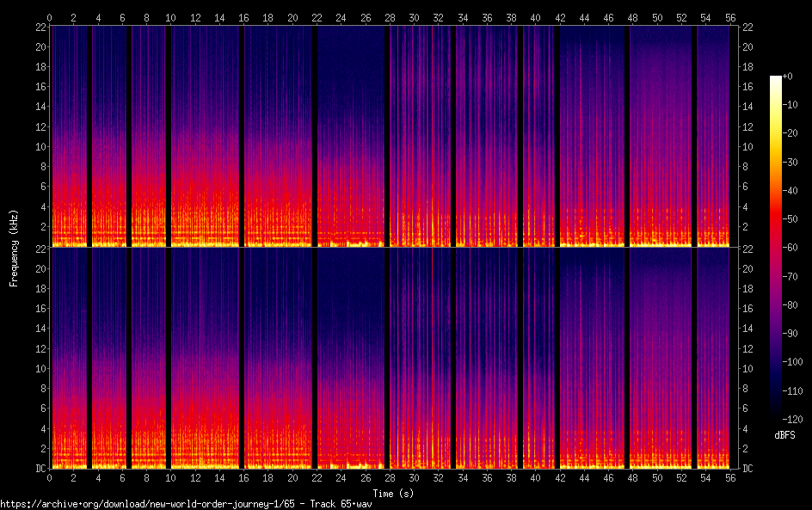
Task: Click the "Time (s)" axis label
Action: [392, 494]
